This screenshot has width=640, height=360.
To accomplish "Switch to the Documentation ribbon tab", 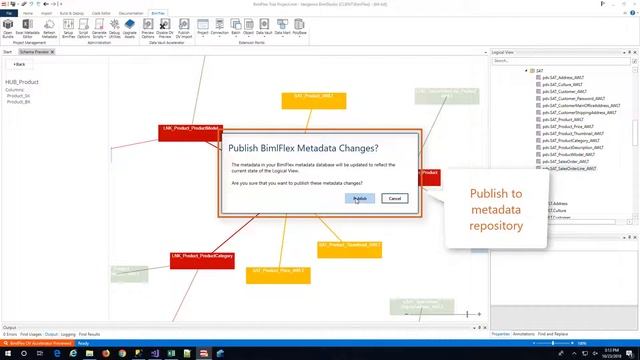I will coord(131,13).
